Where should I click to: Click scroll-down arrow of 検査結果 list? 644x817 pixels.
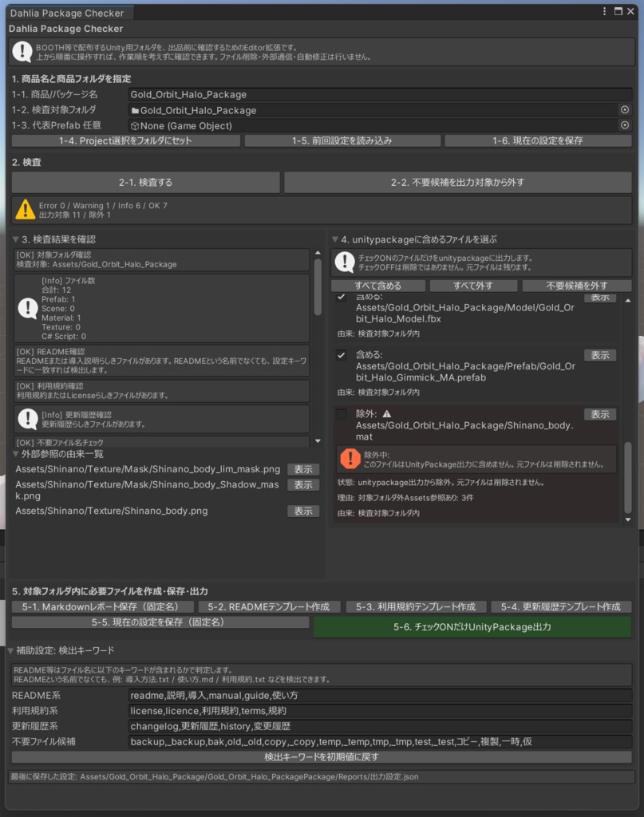coord(318,441)
